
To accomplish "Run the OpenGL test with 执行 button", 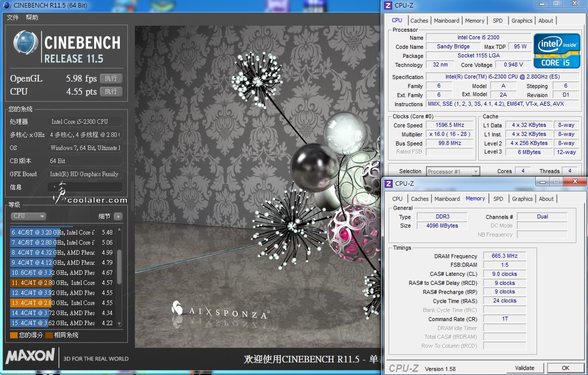I will tap(111, 79).
